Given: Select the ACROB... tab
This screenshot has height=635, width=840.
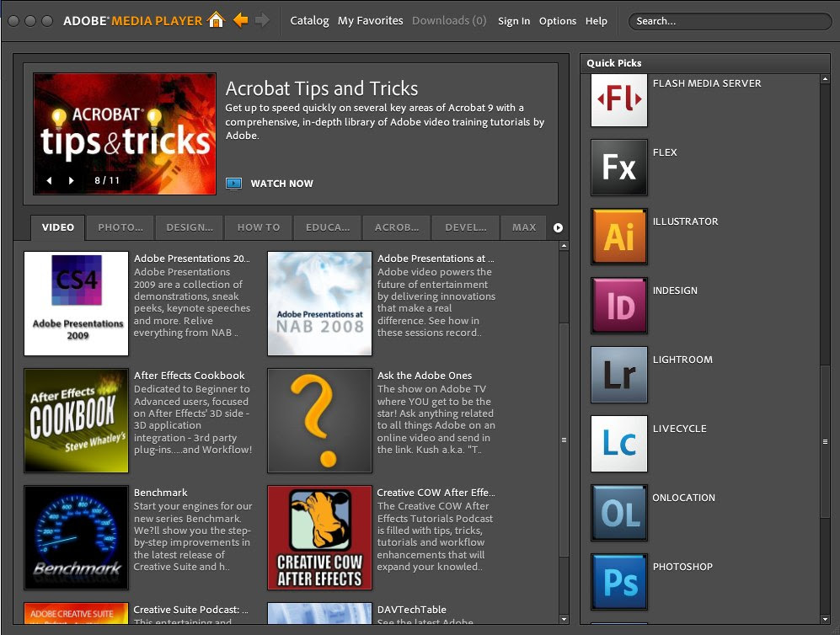Looking at the screenshot, I should point(397,227).
